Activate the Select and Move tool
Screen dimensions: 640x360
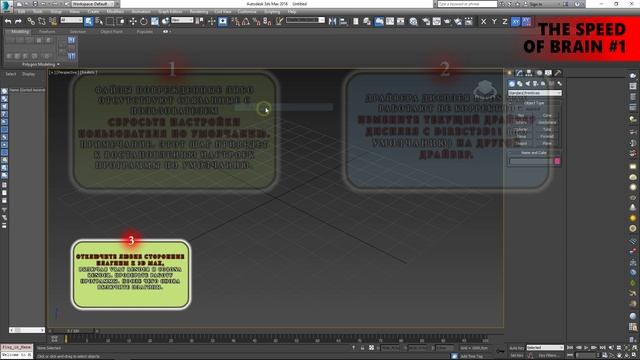(x=133, y=21)
